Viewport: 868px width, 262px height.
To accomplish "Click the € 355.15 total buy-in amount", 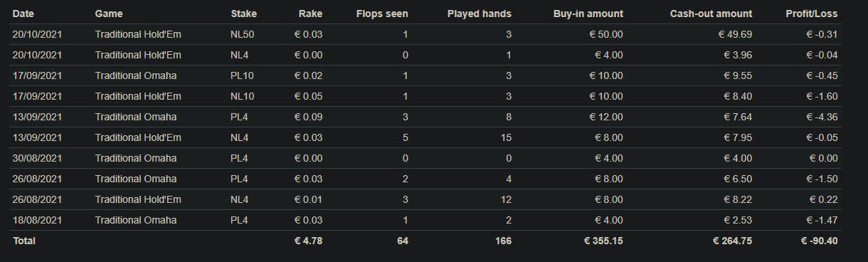I will pos(603,241).
